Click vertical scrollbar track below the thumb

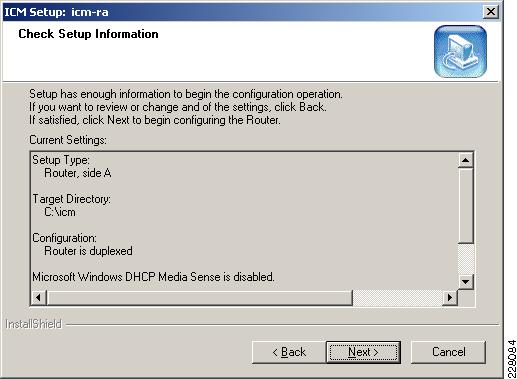click(465, 259)
